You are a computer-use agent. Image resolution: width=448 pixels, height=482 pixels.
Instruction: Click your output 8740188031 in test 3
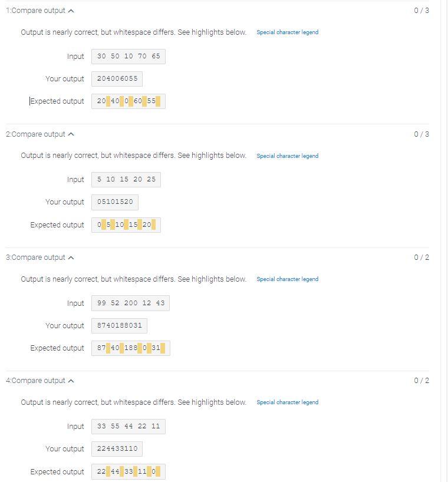(118, 325)
